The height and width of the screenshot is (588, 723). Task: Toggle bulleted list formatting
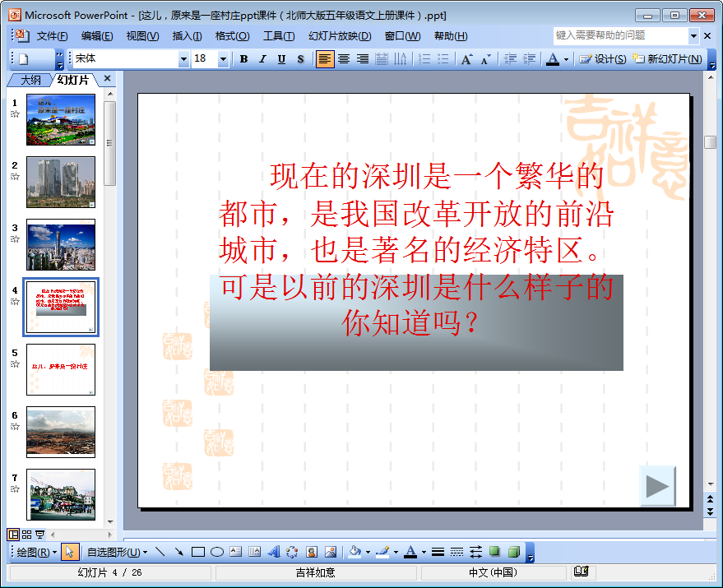(x=443, y=59)
